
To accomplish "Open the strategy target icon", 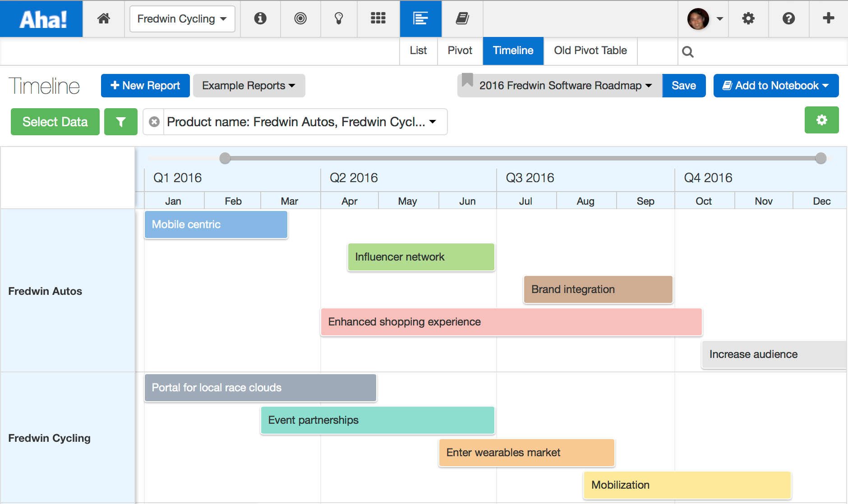I will (300, 18).
